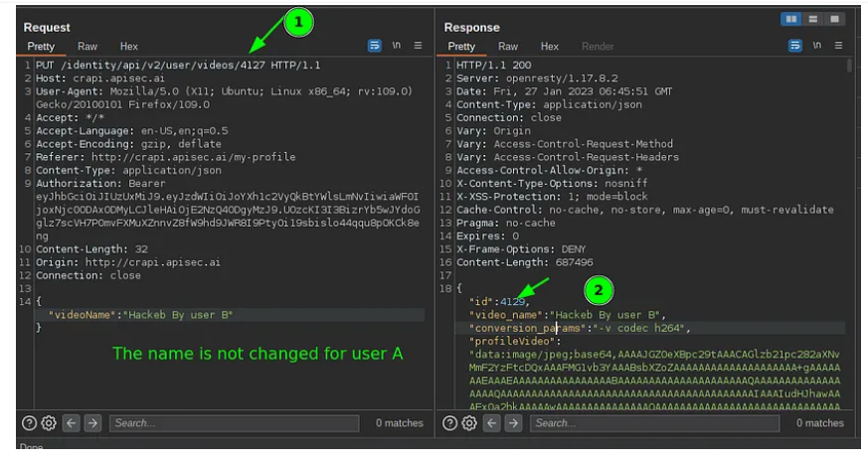Click the Pragma: no-cache response header
The width and height of the screenshot is (868, 465).
(505, 224)
